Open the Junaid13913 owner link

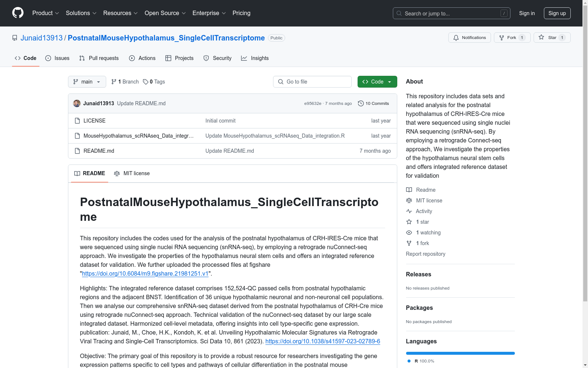pyautogui.click(x=42, y=38)
